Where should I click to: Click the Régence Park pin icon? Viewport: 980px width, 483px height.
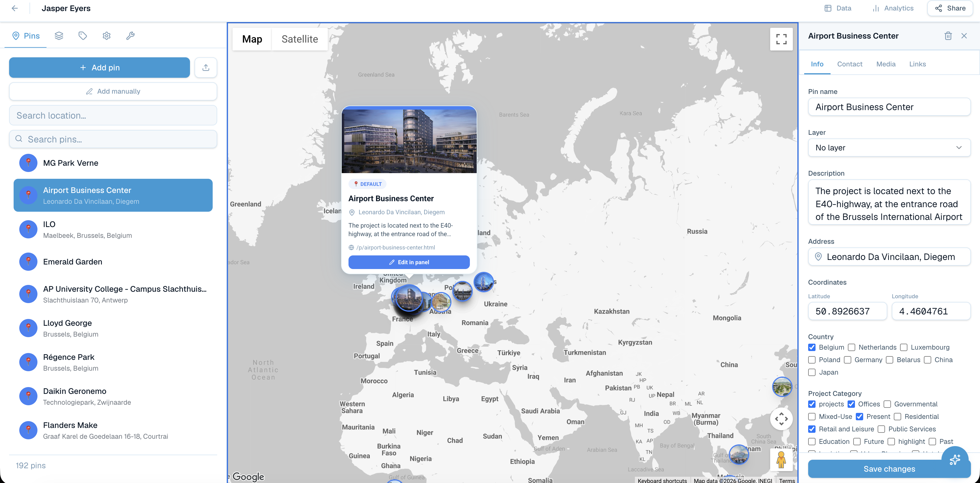pos(28,362)
